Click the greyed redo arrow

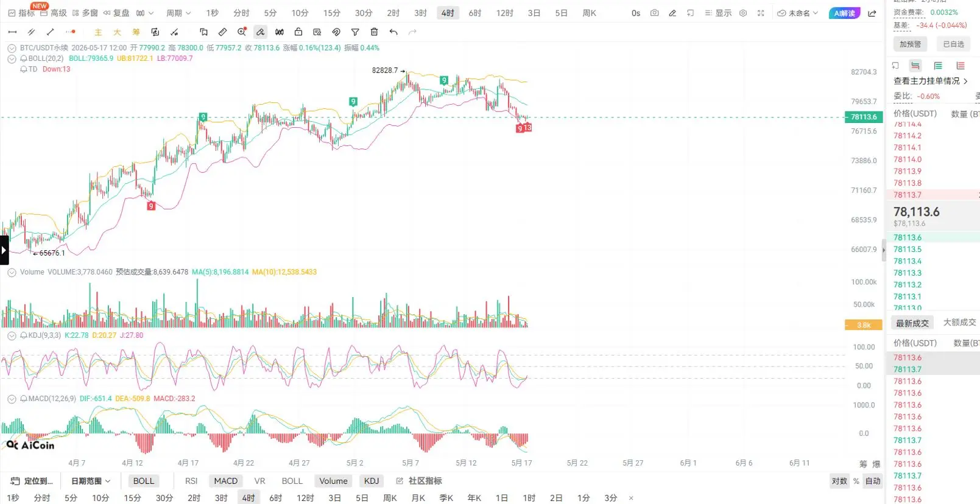[412, 32]
